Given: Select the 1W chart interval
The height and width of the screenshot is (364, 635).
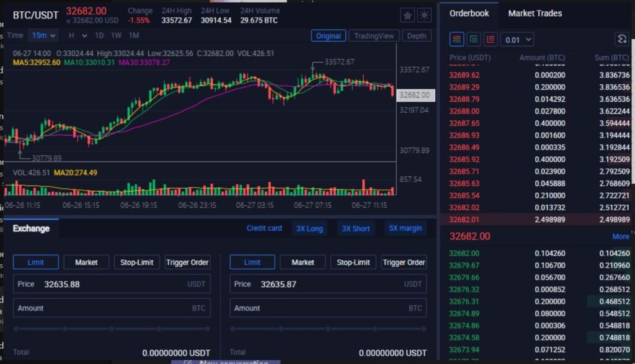Looking at the screenshot, I should [x=116, y=35].
